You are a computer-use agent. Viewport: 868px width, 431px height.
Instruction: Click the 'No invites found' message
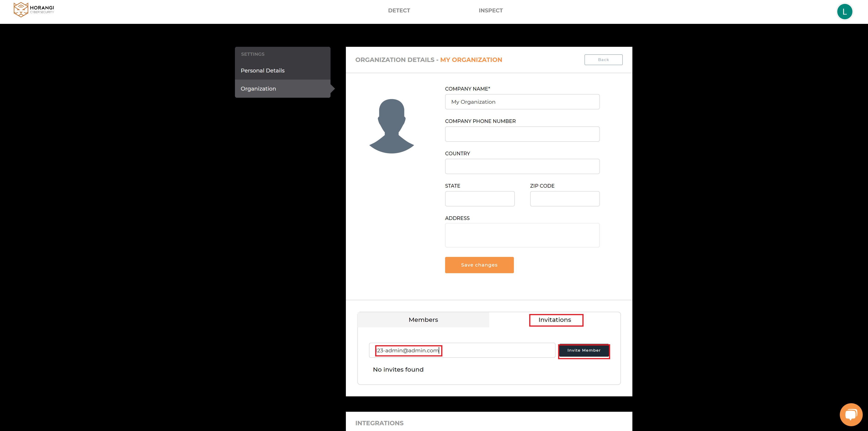[x=398, y=370]
